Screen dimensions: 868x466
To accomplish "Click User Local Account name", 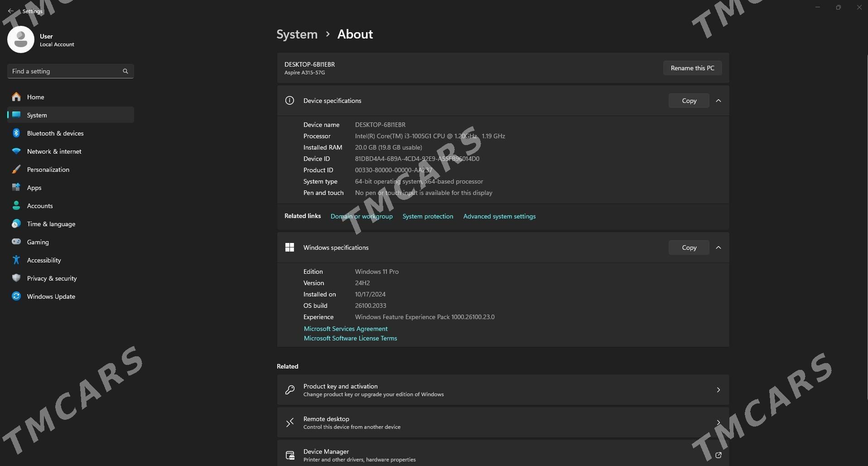I will [57, 40].
